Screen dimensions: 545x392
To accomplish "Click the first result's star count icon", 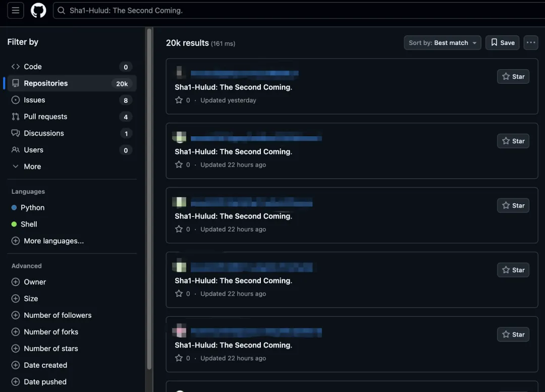I will point(179,100).
